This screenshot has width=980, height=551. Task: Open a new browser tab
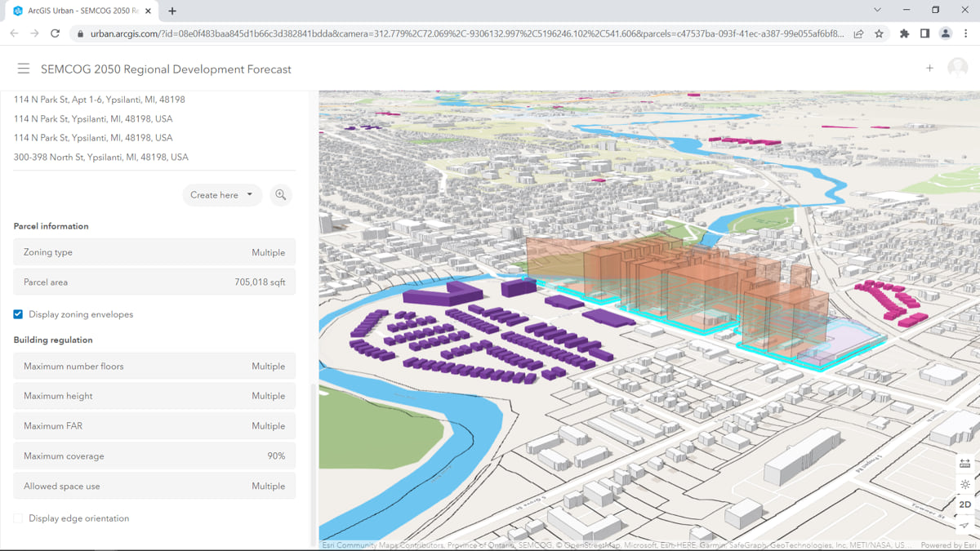172,11
